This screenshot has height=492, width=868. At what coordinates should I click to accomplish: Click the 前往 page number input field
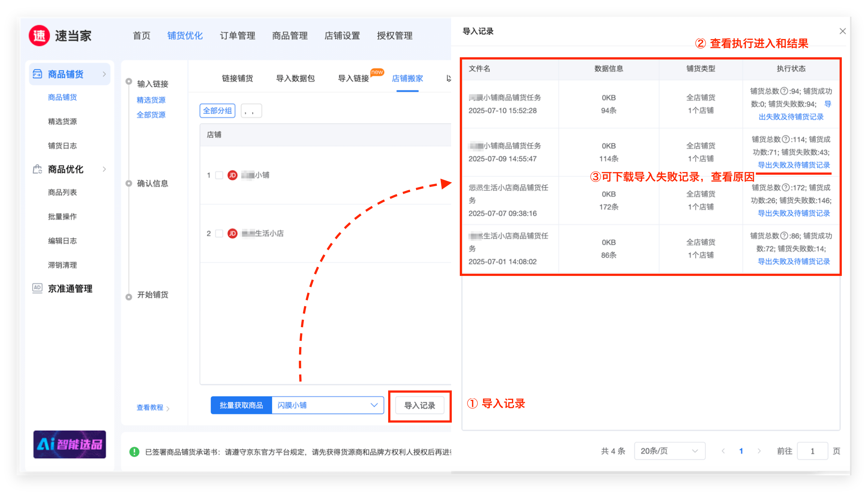click(x=812, y=451)
